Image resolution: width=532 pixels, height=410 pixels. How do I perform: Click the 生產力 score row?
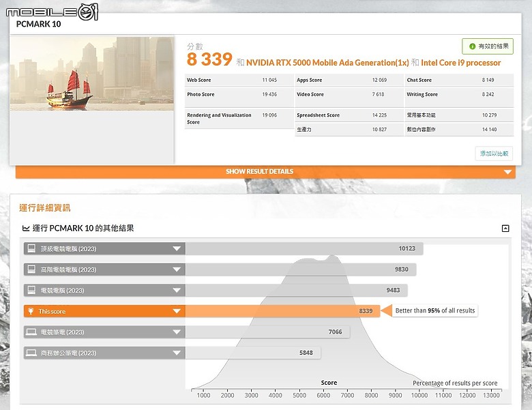coord(349,130)
